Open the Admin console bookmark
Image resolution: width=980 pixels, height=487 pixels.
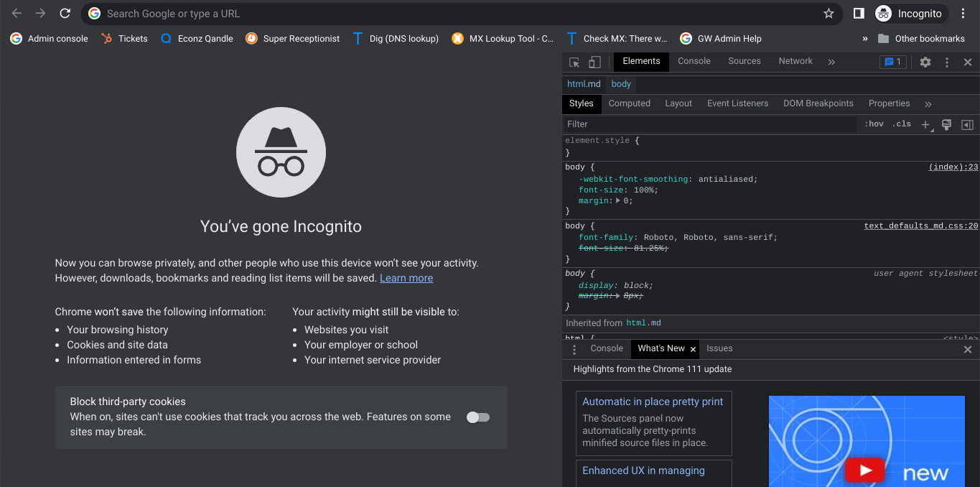[49, 39]
